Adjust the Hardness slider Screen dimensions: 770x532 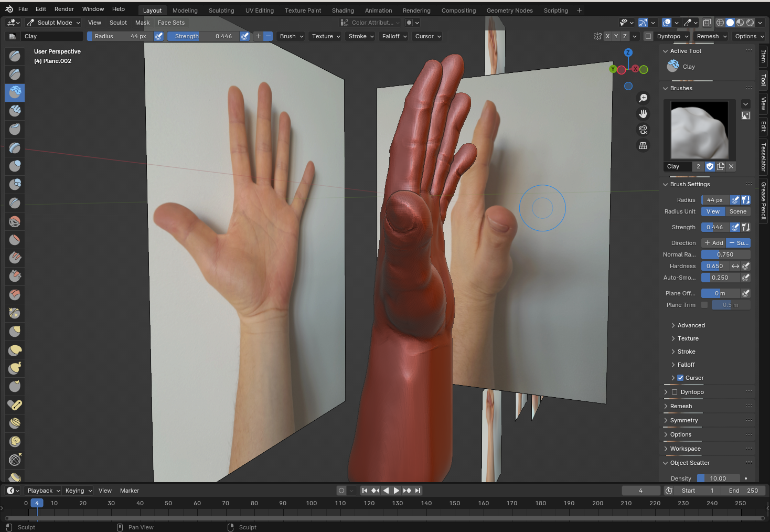[714, 266]
